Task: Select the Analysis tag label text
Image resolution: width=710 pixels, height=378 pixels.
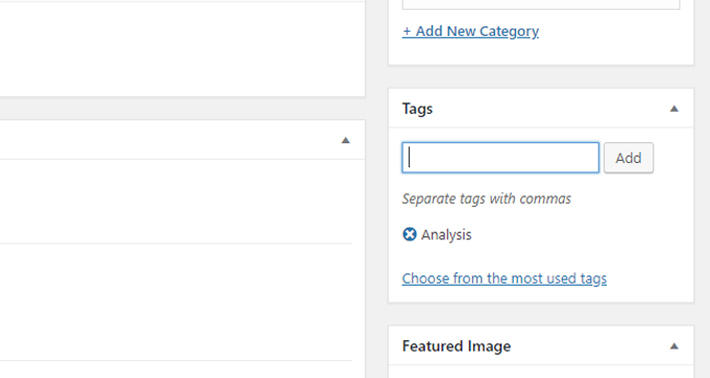Action: [x=446, y=235]
